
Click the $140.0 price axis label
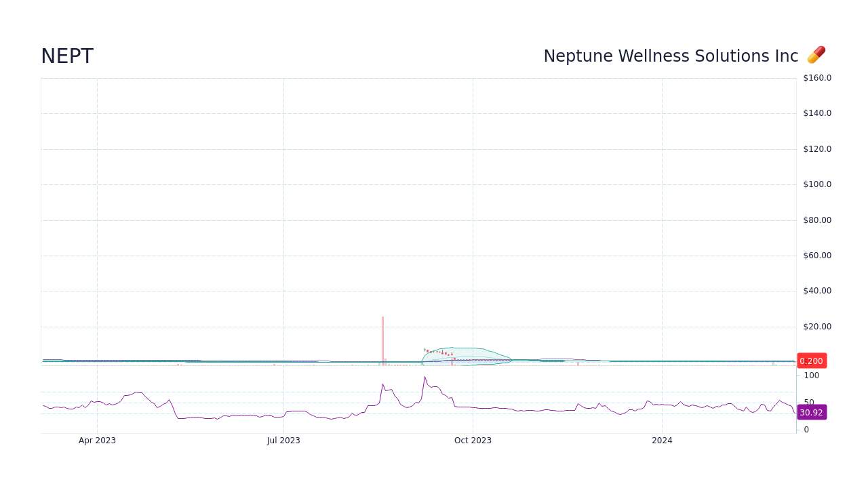pyautogui.click(x=817, y=113)
